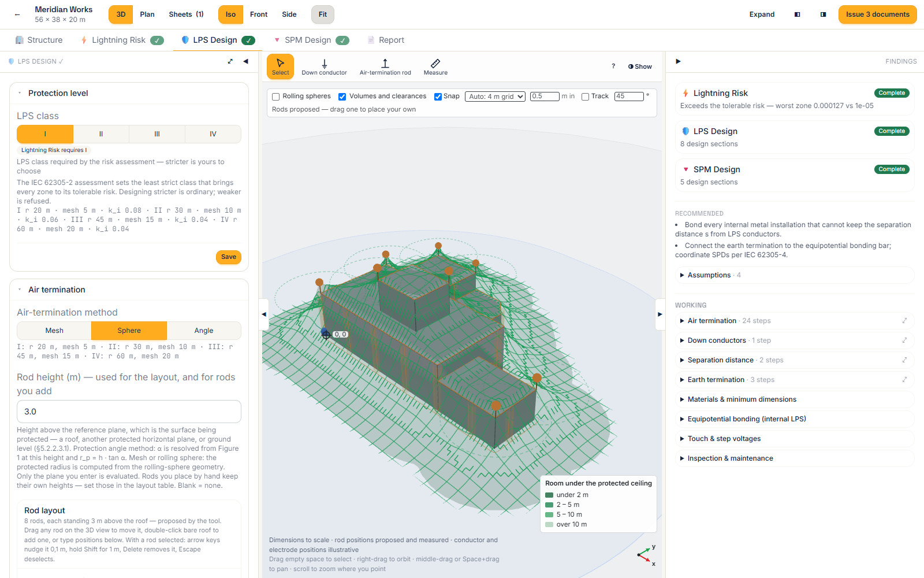
Task: Pop out the Earth termination working
Action: pyautogui.click(x=904, y=380)
